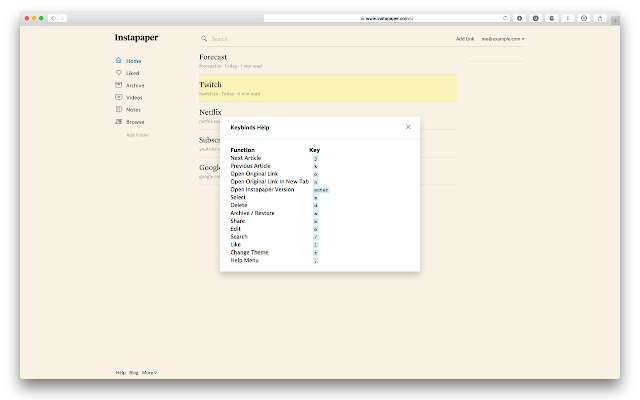Open the Liked heart icon
640x400 pixels.
[119, 73]
